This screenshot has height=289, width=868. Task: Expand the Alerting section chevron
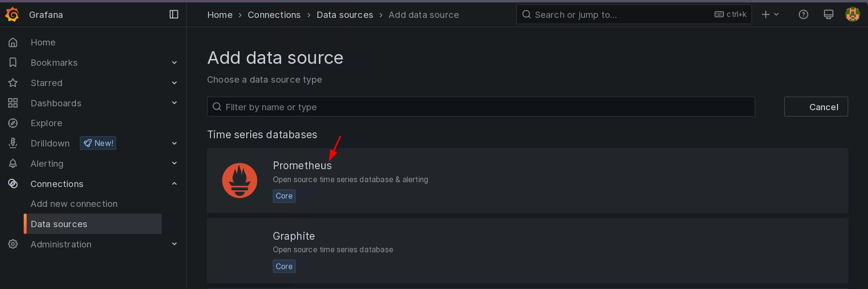(x=174, y=163)
